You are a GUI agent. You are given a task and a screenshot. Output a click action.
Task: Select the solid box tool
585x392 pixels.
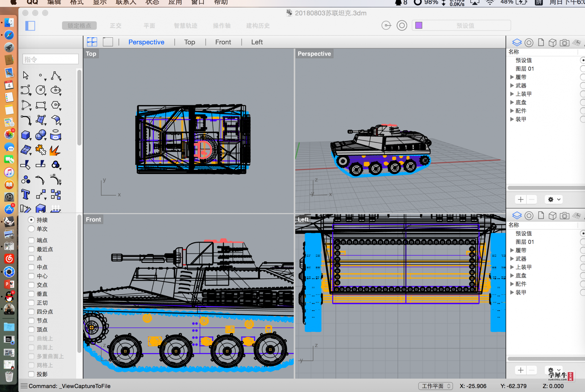pos(26,135)
